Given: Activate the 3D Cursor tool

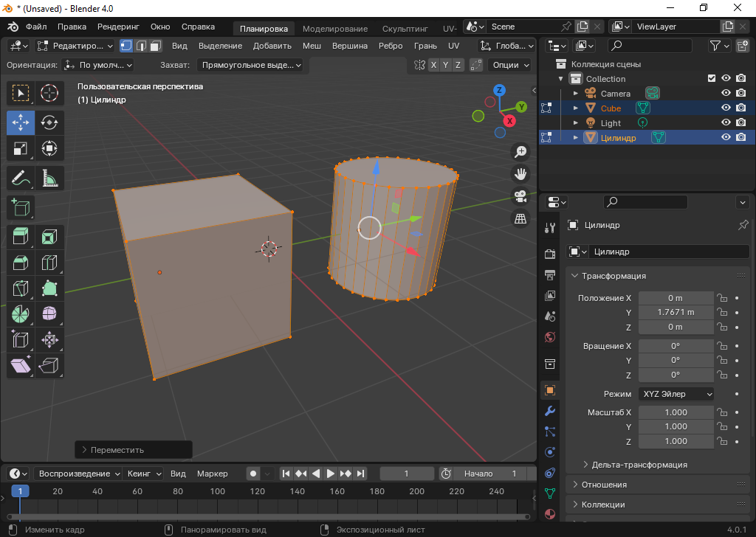Looking at the screenshot, I should click(x=49, y=93).
